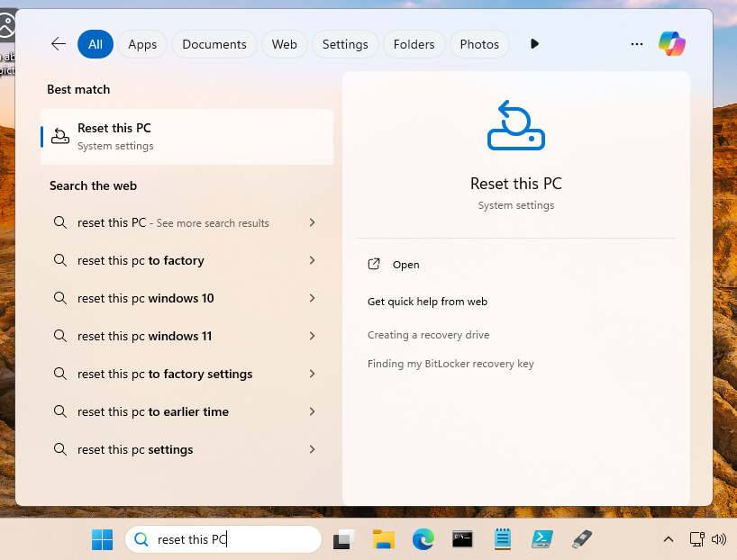
Task: Select the All filter tab
Action: click(96, 44)
